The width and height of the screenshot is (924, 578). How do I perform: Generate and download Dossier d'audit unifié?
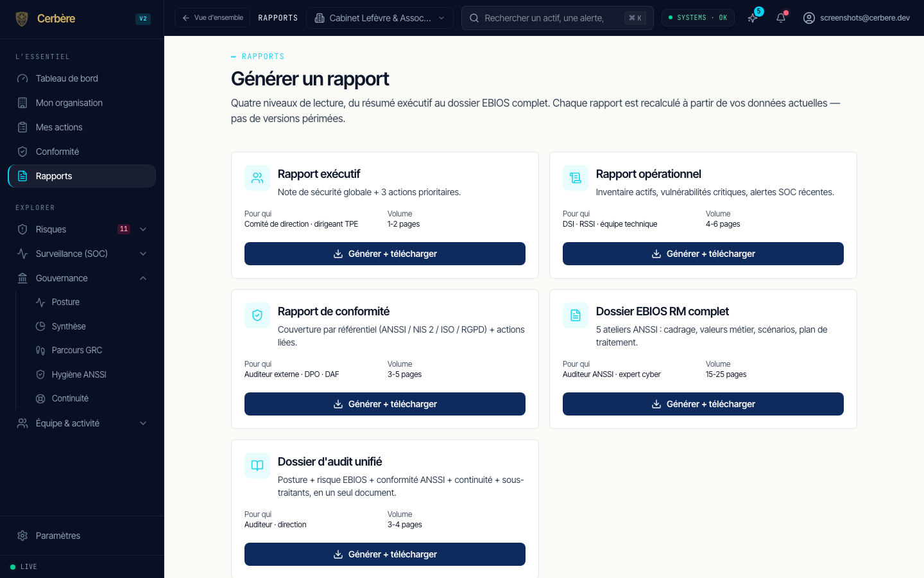385,554
